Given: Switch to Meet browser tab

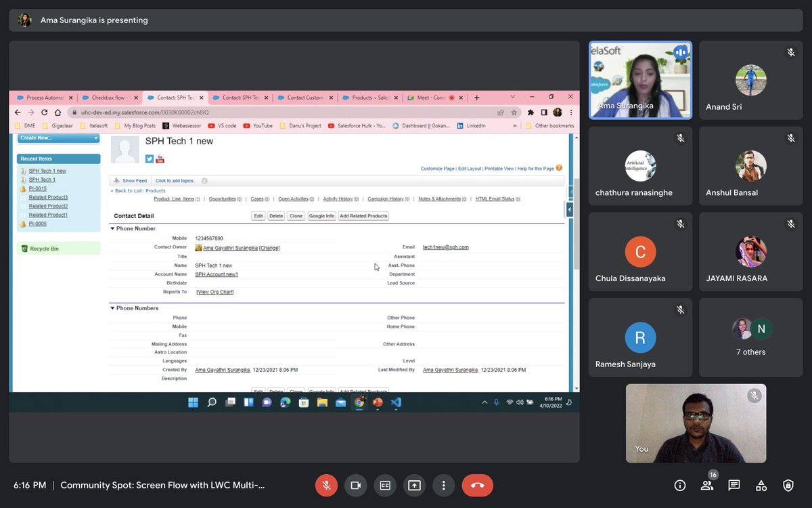Looking at the screenshot, I should pyautogui.click(x=434, y=98).
